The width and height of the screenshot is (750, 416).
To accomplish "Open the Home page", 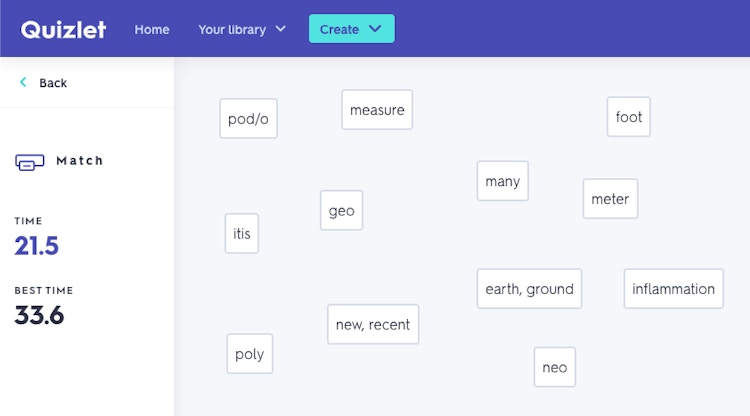I will point(152,30).
